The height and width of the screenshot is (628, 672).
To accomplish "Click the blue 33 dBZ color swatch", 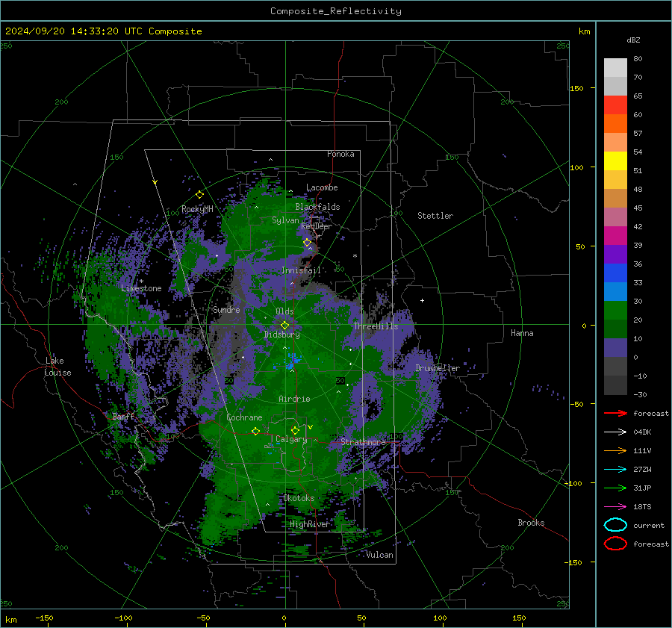I will (615, 273).
